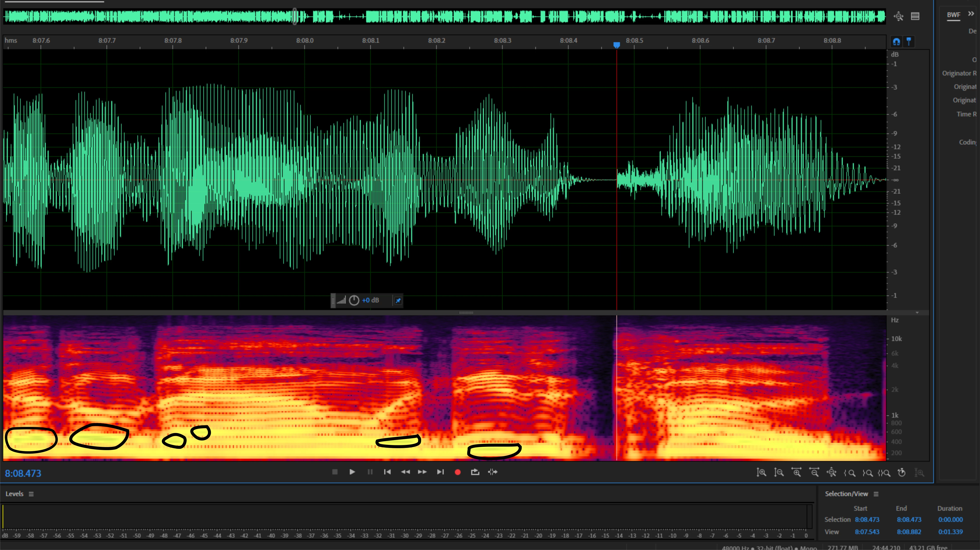980x550 pixels.
Task: Click the Record button
Action: click(x=458, y=472)
